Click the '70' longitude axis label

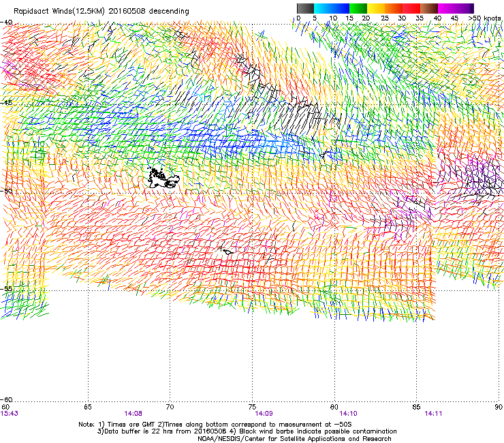[170, 407]
